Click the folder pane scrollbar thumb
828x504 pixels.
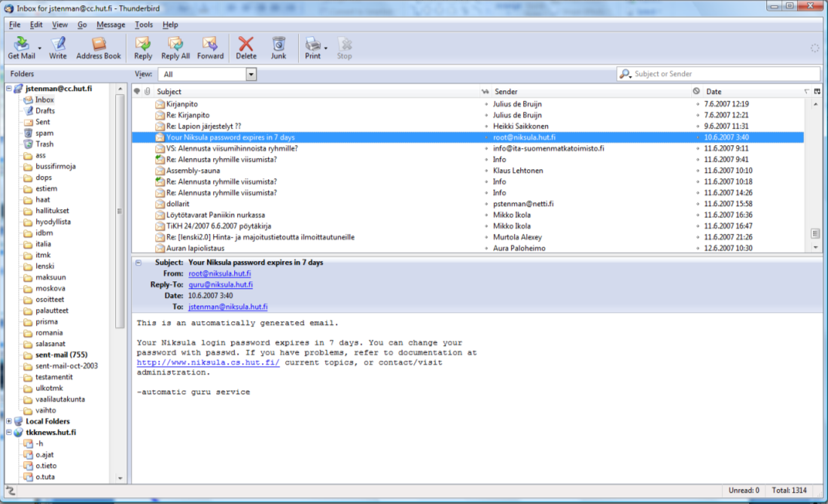120,211
